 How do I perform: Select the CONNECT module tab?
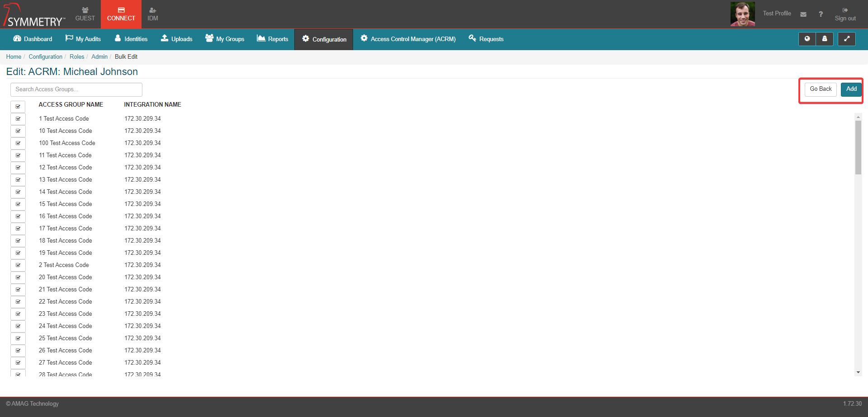(x=121, y=14)
